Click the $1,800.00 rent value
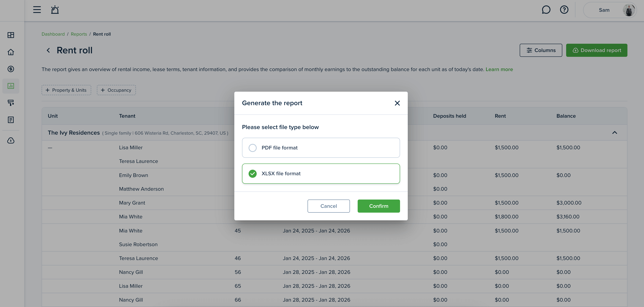 click(506, 217)
